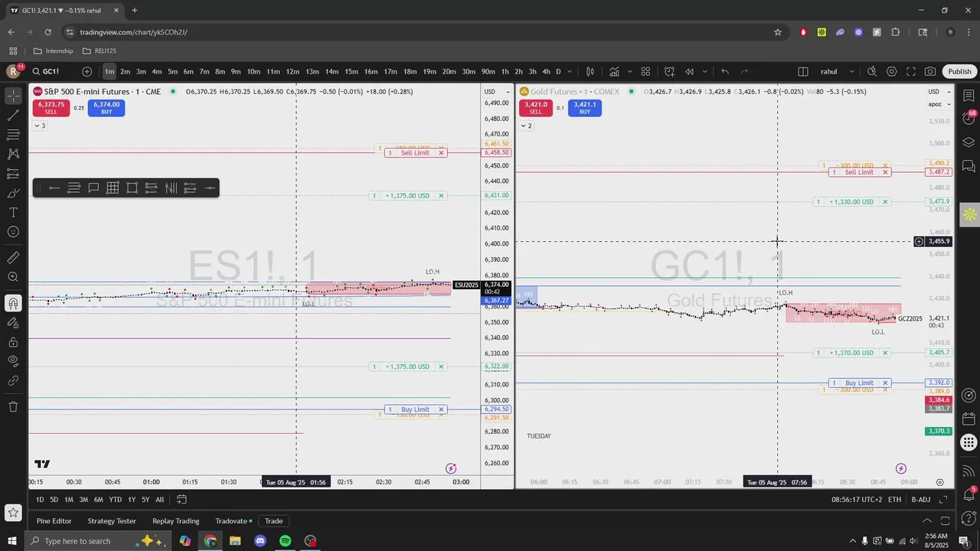
Task: Create an alert with the alarm clock icon
Action: (669, 71)
